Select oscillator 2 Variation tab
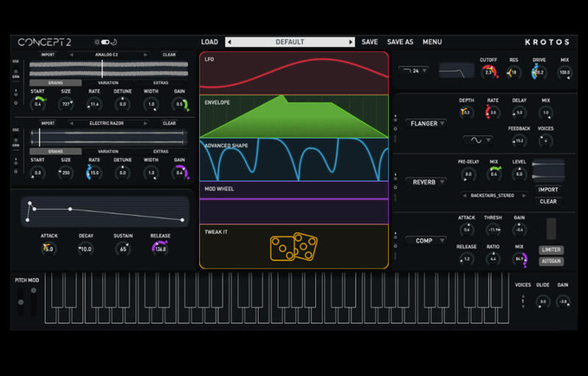 (108, 152)
